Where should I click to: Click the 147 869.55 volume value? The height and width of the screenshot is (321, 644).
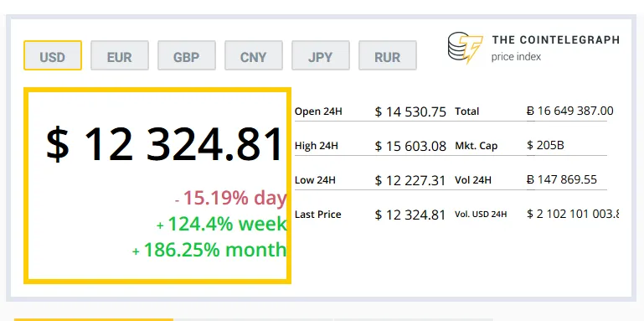(562, 179)
